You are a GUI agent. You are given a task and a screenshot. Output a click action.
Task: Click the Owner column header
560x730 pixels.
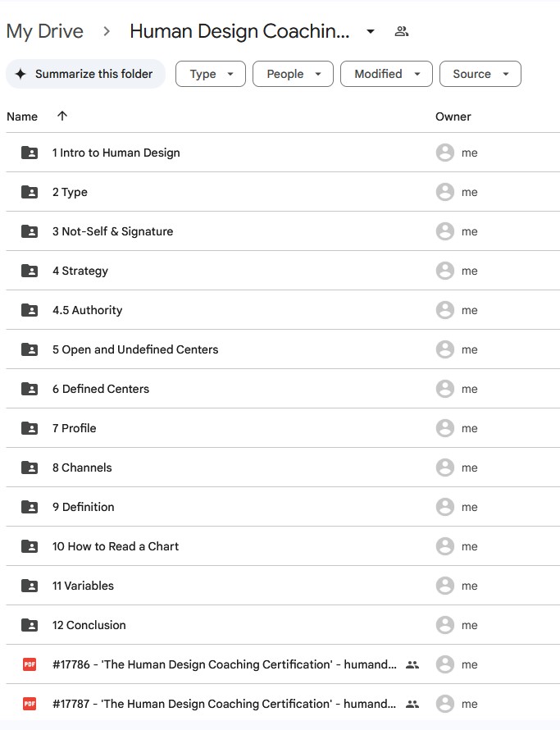[x=453, y=116]
